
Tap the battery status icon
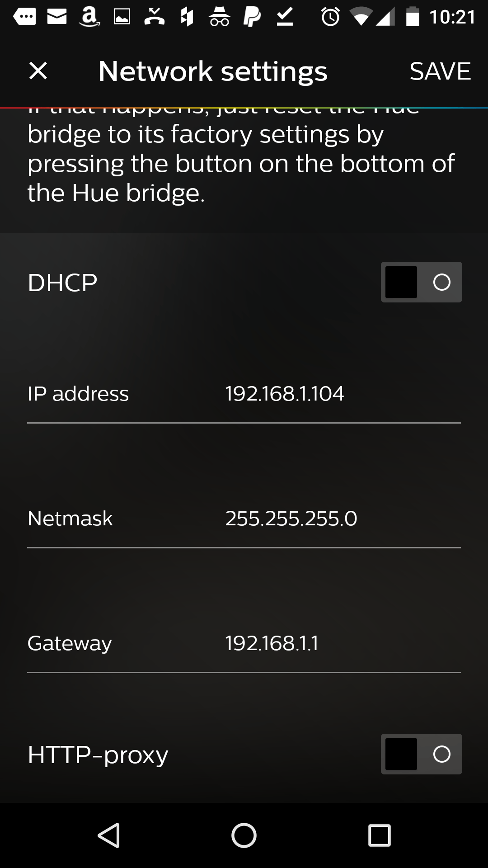pos(413,17)
